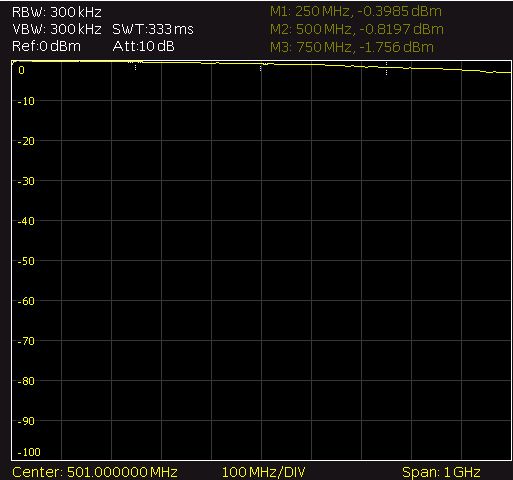
Task: Click the M1 marker on the trace
Action: click(135, 67)
